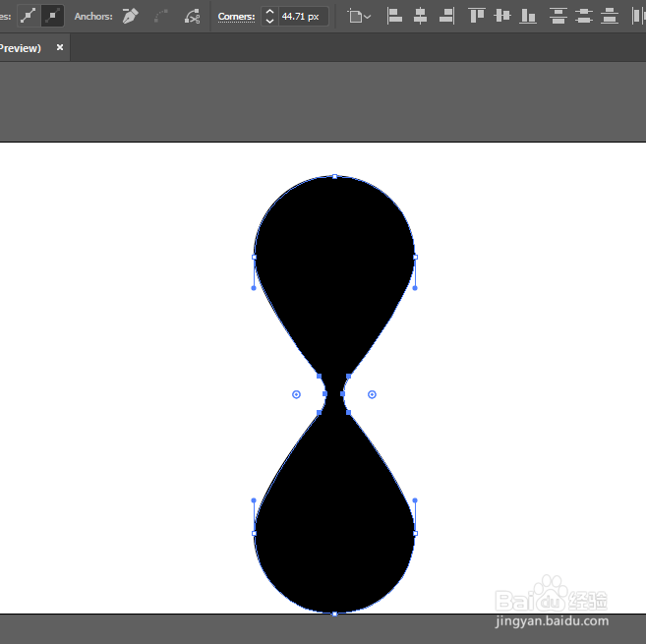Viewport: 646px width, 644px height.
Task: Grab the lower-right direction handle endpoint
Action: click(415, 500)
